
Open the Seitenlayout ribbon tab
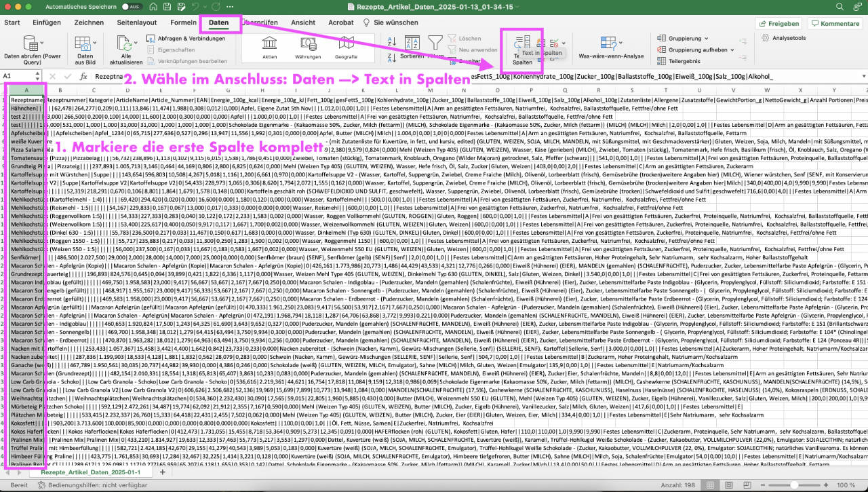pos(136,22)
